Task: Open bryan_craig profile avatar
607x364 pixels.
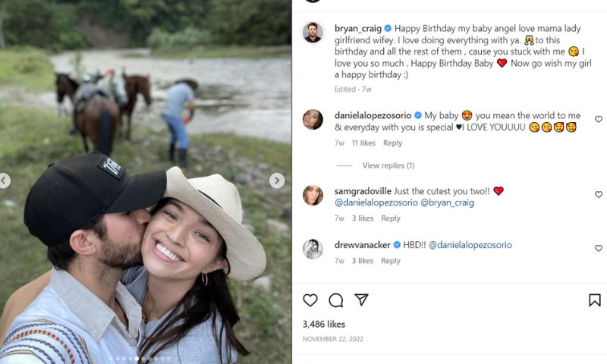Action: pyautogui.click(x=313, y=33)
